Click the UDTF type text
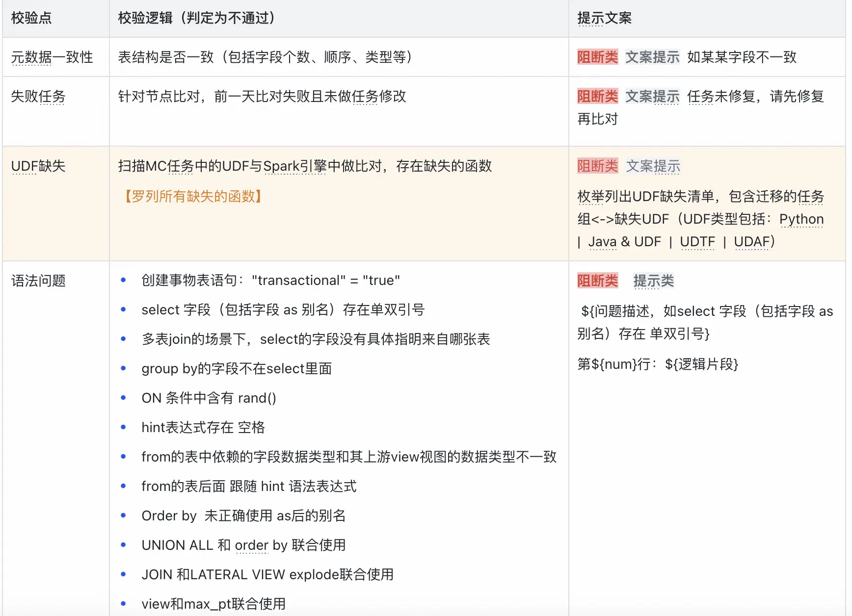The width and height of the screenshot is (852, 616). point(697,242)
